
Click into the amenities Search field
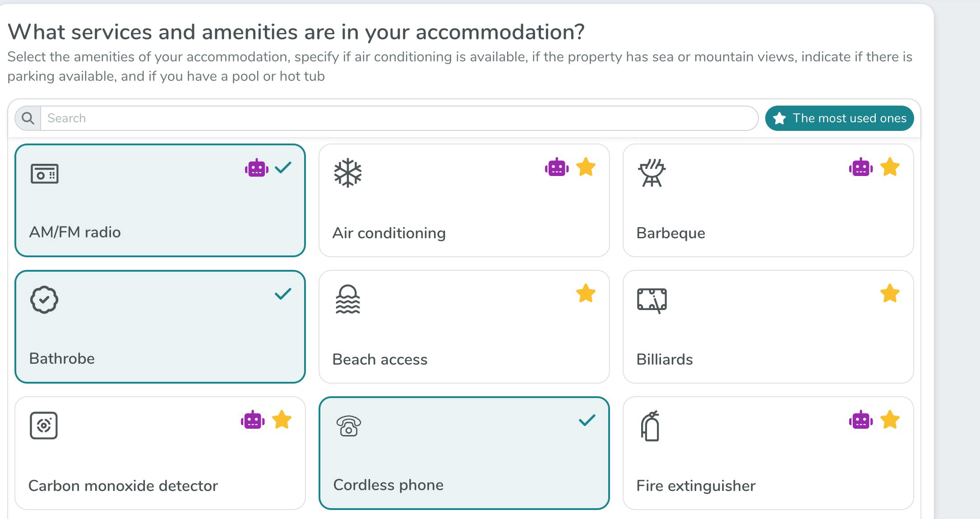[x=399, y=118]
